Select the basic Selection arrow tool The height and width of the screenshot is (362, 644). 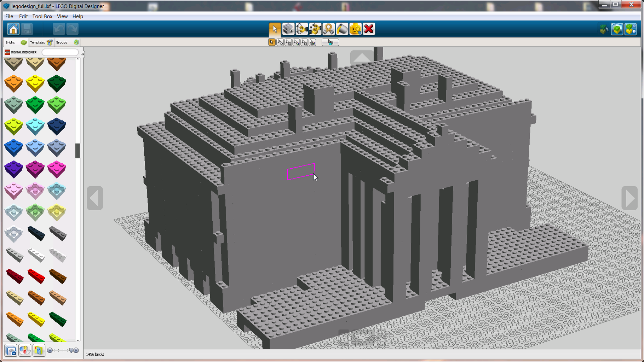click(272, 42)
